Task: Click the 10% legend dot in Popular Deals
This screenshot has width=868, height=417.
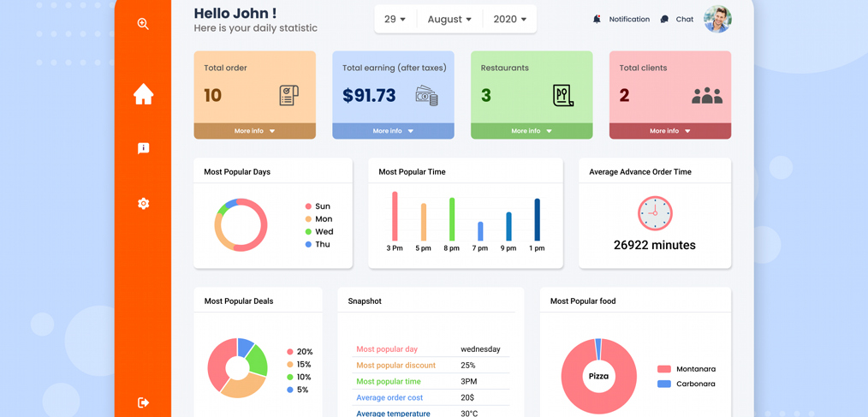Action: [x=290, y=377]
